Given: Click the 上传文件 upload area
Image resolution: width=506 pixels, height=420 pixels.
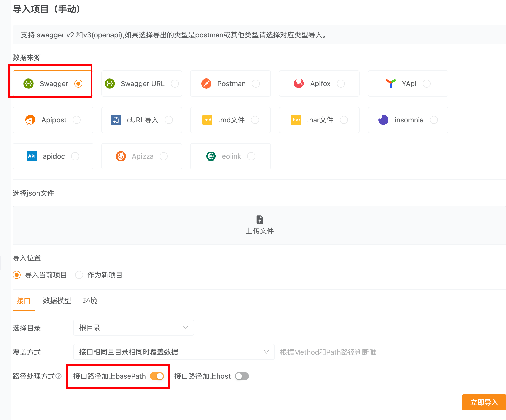Looking at the screenshot, I should [259, 225].
